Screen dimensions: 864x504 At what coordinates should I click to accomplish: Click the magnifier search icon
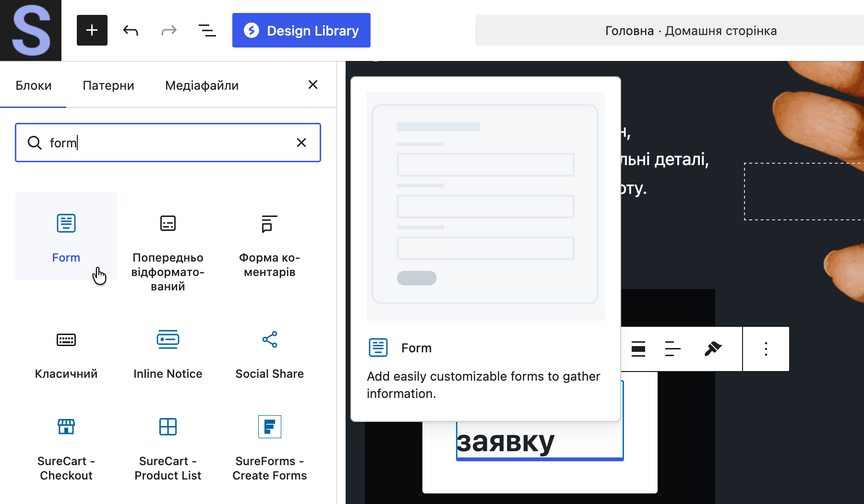click(x=35, y=143)
